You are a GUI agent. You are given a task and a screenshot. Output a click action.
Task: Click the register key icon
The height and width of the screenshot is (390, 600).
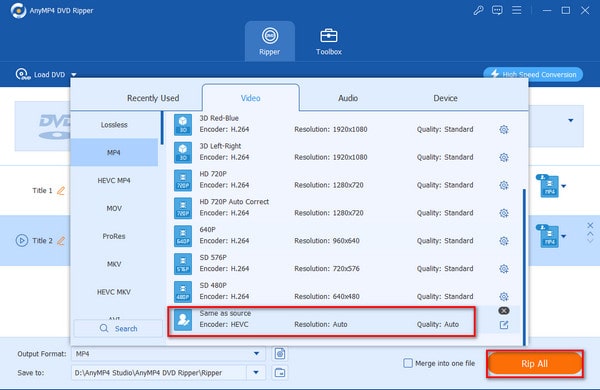pos(478,10)
